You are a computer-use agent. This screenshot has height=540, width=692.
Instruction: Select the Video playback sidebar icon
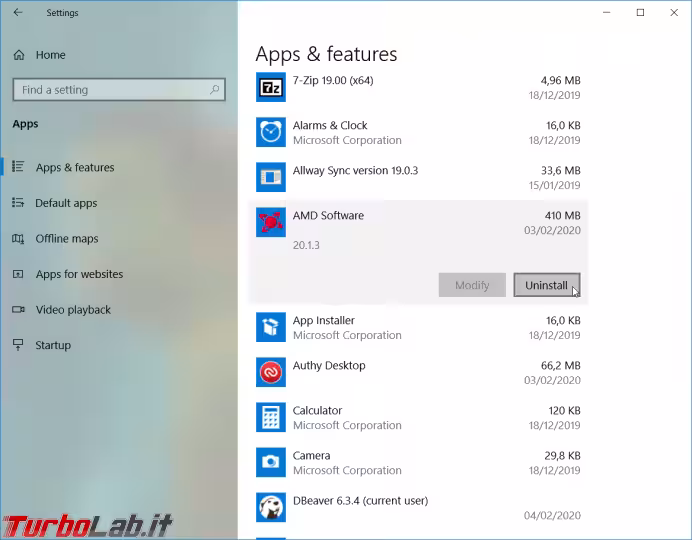pyautogui.click(x=18, y=309)
